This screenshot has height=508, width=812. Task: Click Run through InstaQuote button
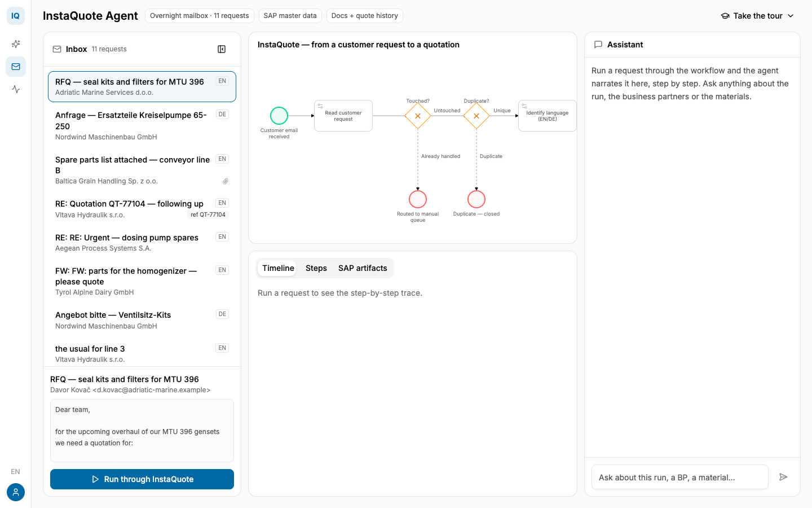click(142, 479)
